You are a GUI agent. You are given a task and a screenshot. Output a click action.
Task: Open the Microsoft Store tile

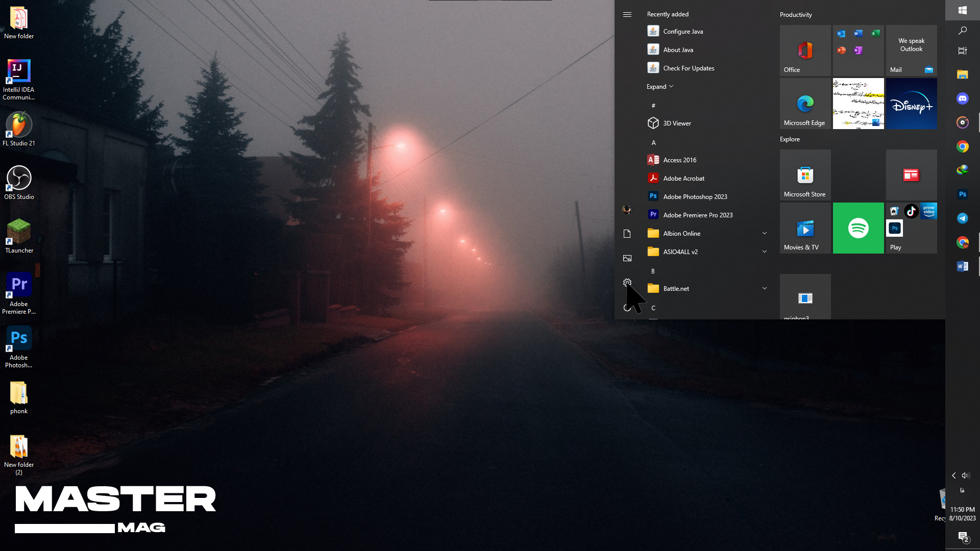tap(805, 175)
